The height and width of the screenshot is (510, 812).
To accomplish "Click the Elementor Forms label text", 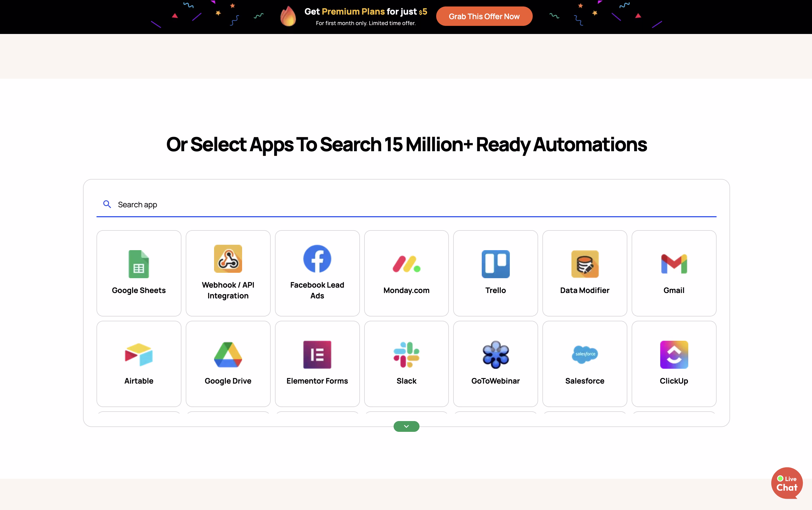I will point(317,381).
